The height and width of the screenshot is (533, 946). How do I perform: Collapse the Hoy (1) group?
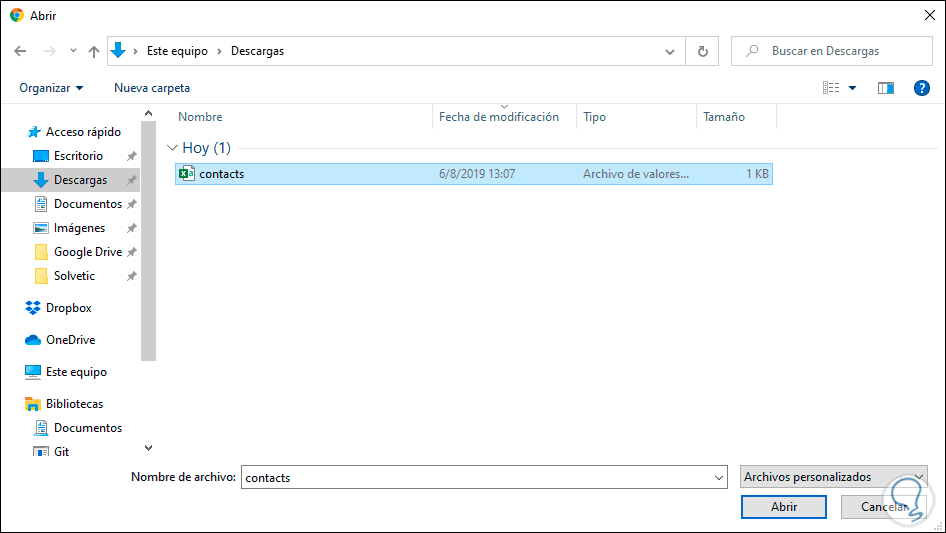tap(172, 148)
